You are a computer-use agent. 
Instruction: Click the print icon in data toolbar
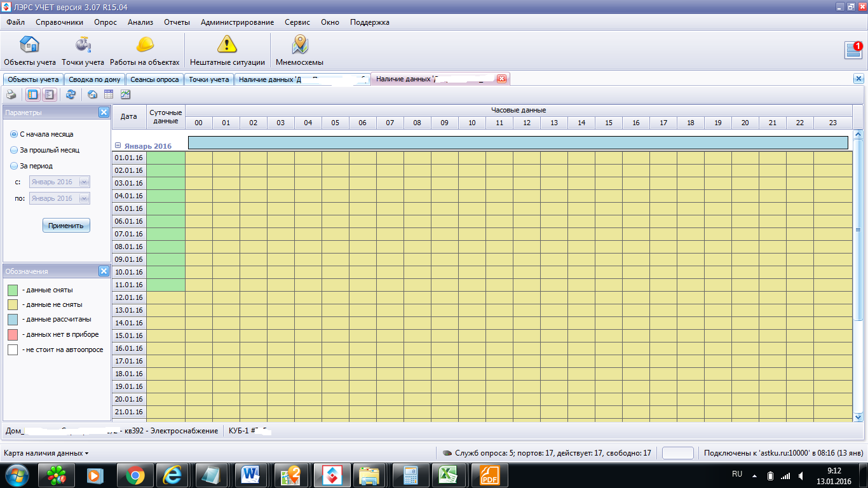[x=11, y=95]
